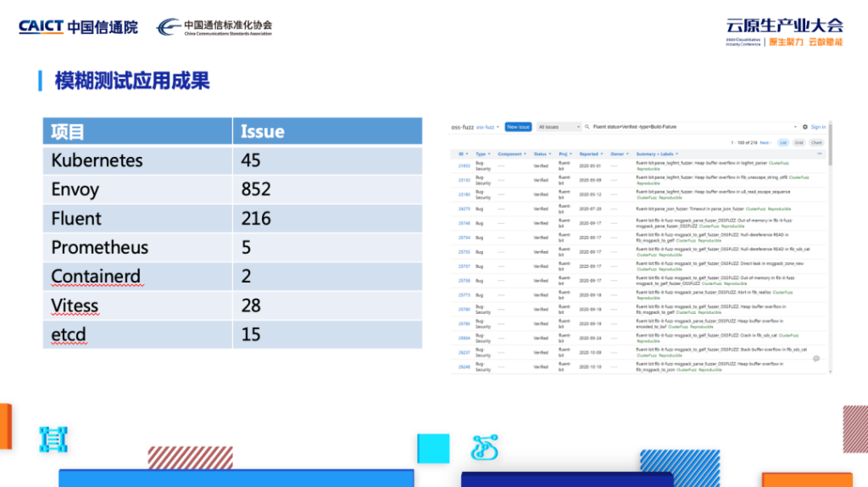Open issue 21953
Screen dimensions: 868x487
coord(464,165)
